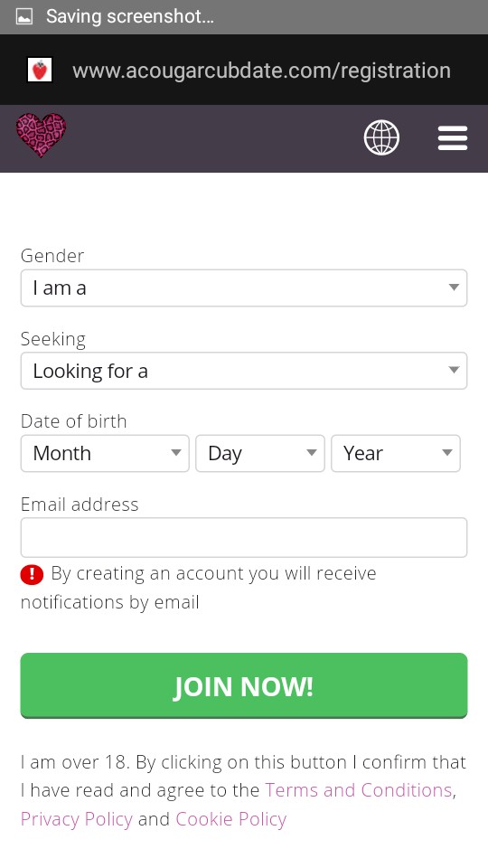This screenshot has width=488, height=868.
Task: Expand the "Looking for a" dropdown
Action: tap(244, 371)
